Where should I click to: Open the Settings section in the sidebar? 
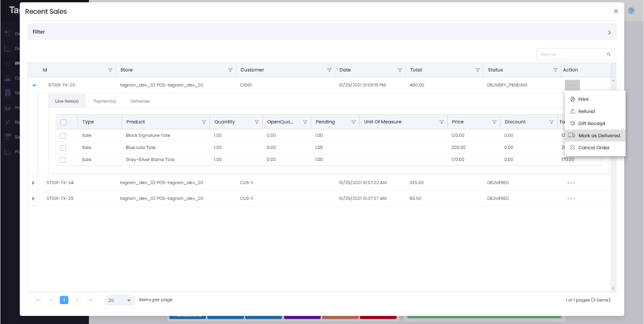pyautogui.click(x=7, y=137)
